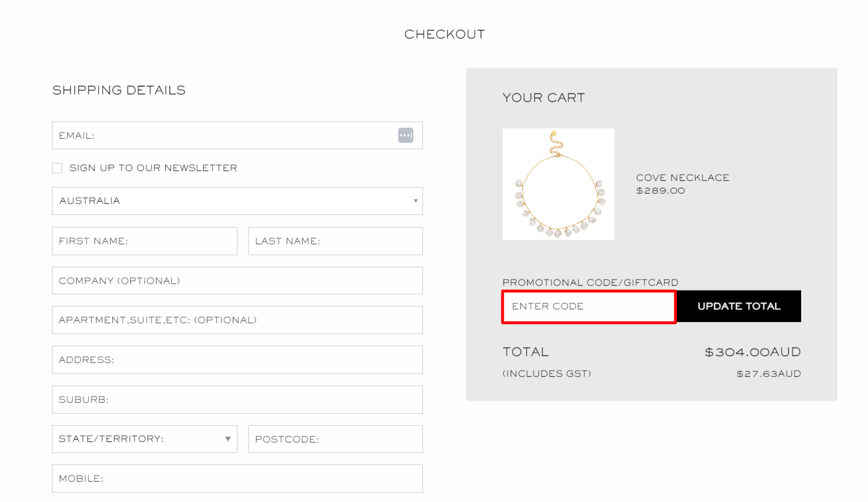Focus the Apartment, Suite field

(237, 320)
